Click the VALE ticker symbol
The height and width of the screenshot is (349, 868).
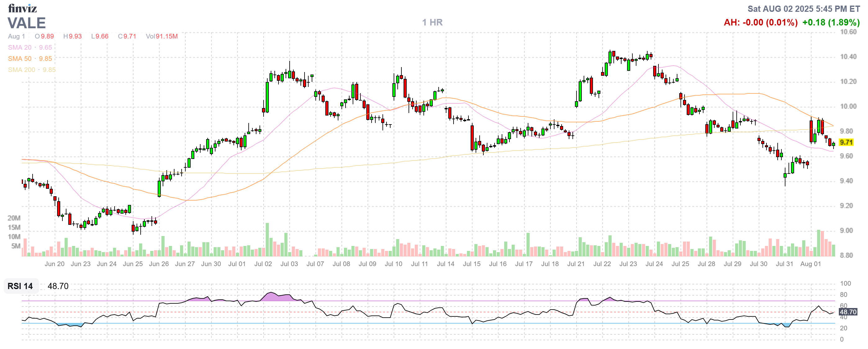(27, 23)
